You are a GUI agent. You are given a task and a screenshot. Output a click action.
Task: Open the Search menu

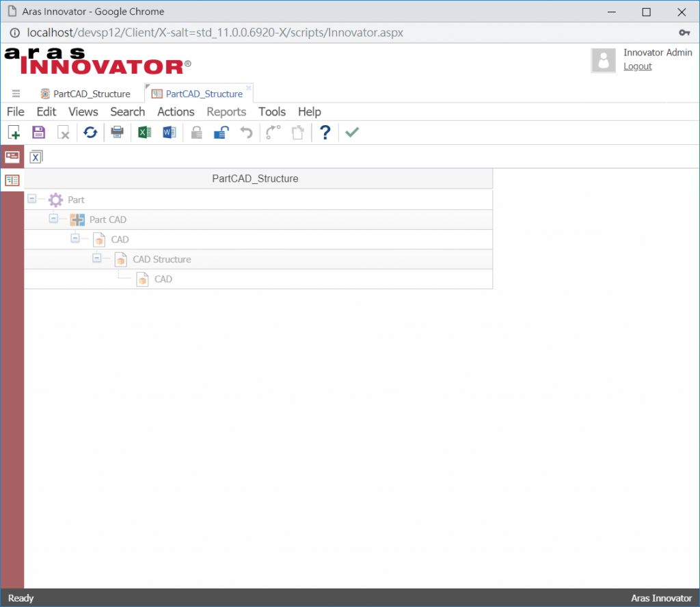click(x=128, y=111)
